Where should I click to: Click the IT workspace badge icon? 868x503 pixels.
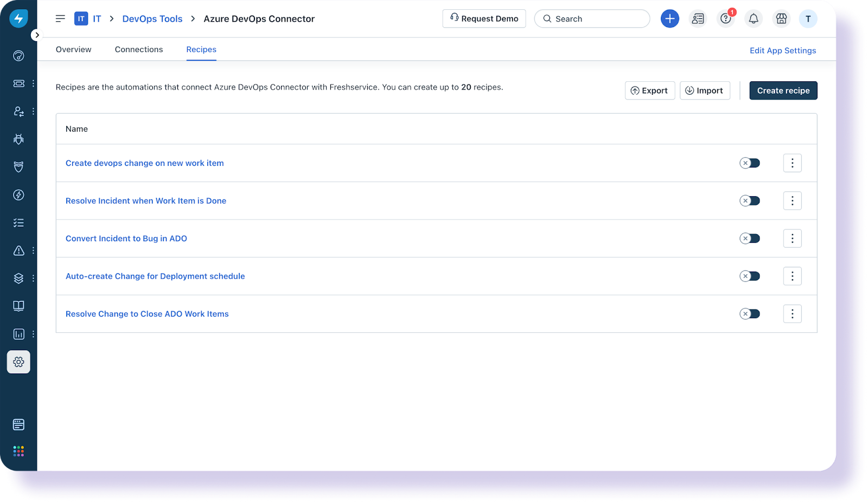coord(81,18)
